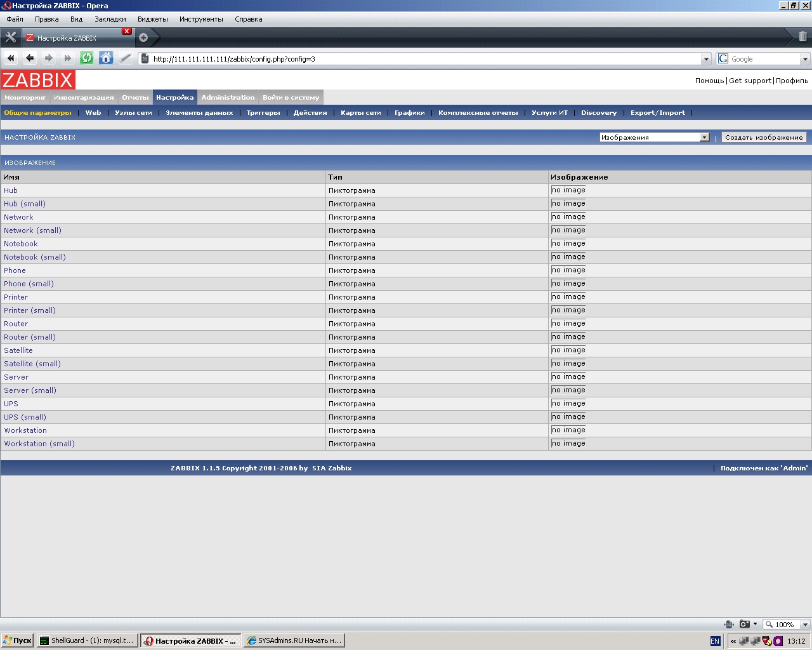
Task: Go back one page
Action: tap(30, 58)
